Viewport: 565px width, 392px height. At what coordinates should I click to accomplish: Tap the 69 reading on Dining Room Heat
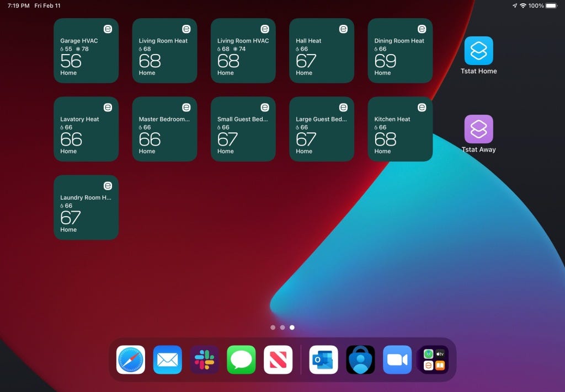tap(386, 61)
